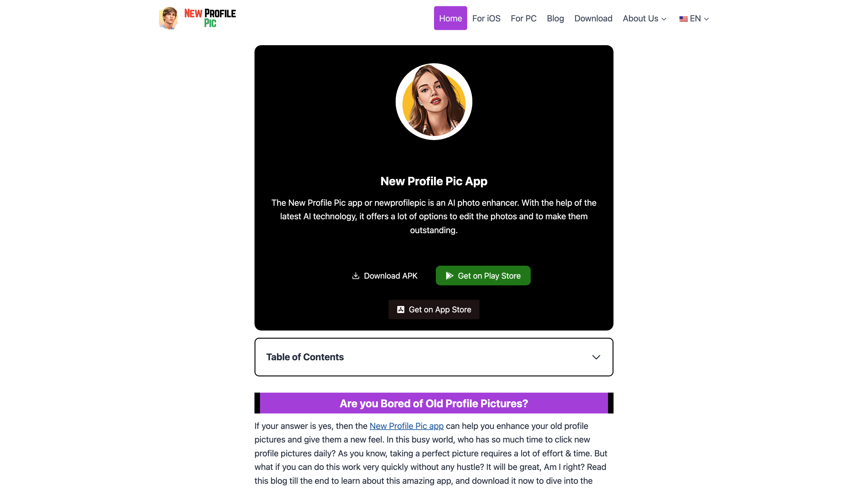Expand the About Us dropdown chevron
This screenshot has height=488, width=868.
click(664, 19)
